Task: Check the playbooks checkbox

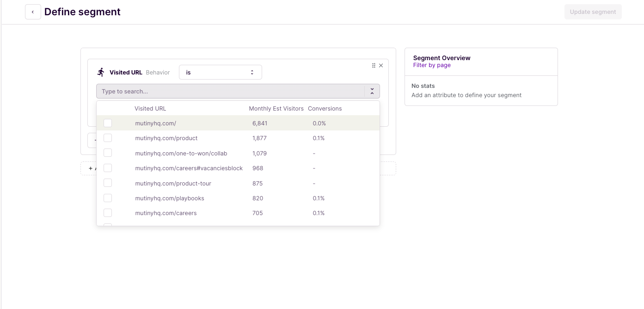Action: click(x=108, y=198)
